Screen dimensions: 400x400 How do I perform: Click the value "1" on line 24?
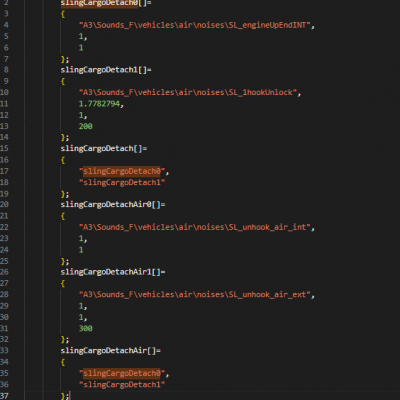click(81, 250)
